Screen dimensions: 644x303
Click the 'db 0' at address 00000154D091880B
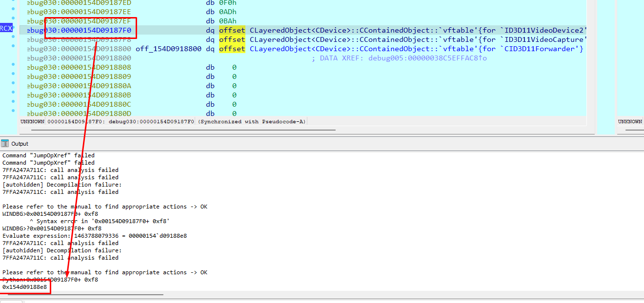pos(221,95)
